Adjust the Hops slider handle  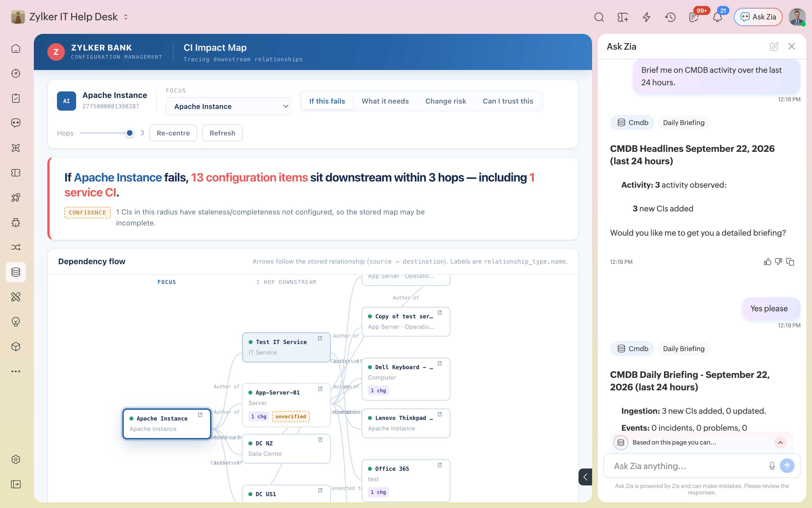pyautogui.click(x=129, y=133)
